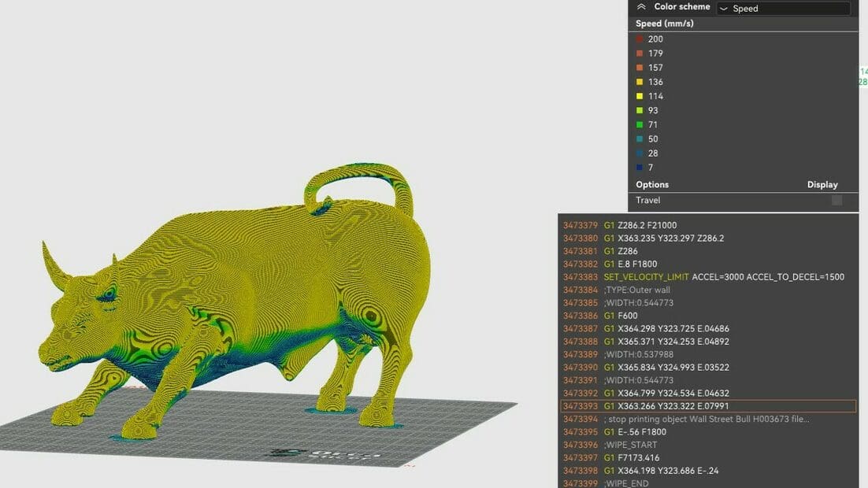Select G-code line ending 'E.04632'
Screen dimensions: 868x488
click(x=709, y=394)
